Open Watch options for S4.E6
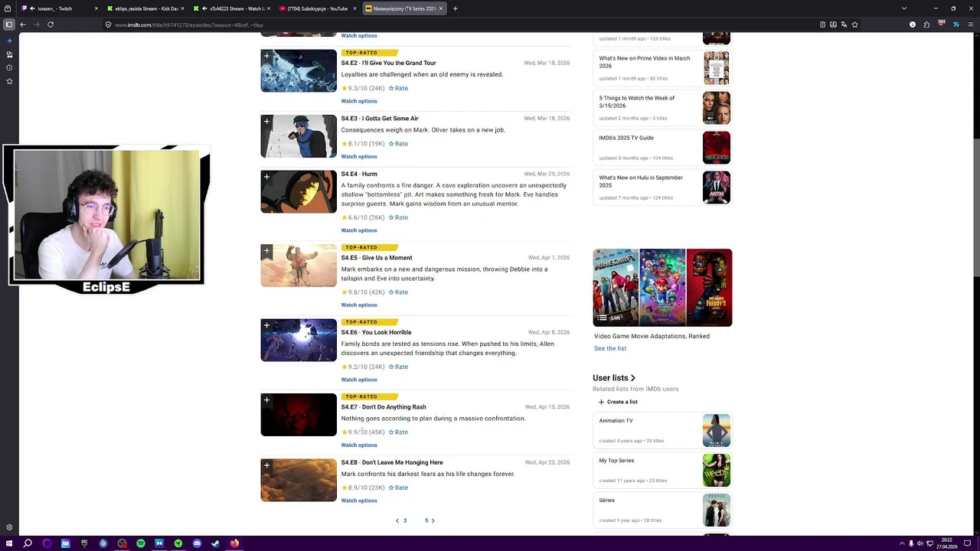The image size is (980, 551). pos(359,380)
